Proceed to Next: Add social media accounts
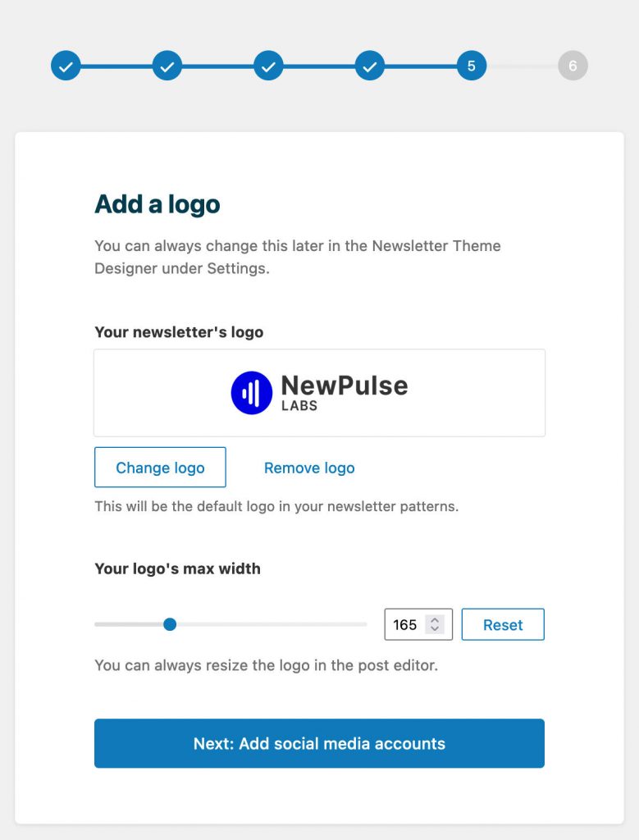The image size is (639, 840). pos(319,743)
